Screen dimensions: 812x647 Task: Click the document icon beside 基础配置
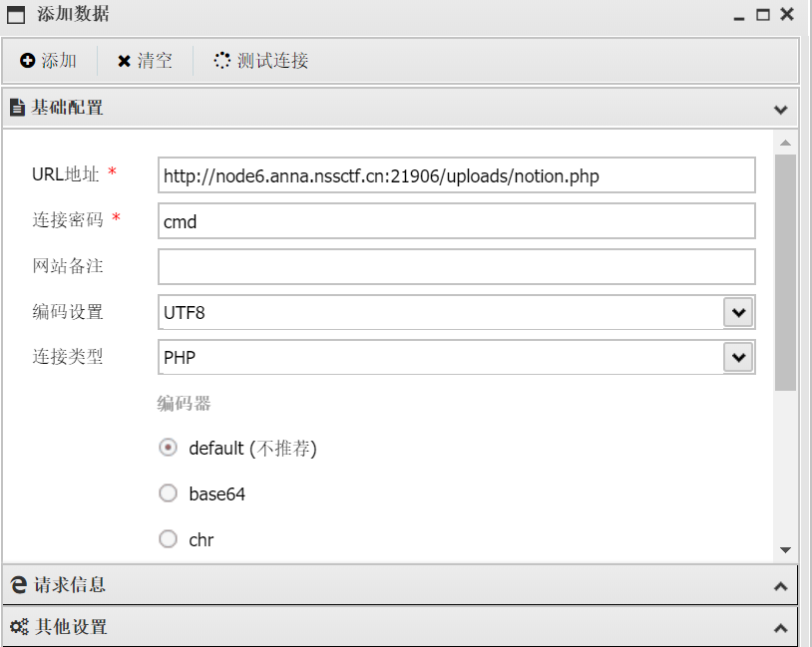(x=17, y=107)
